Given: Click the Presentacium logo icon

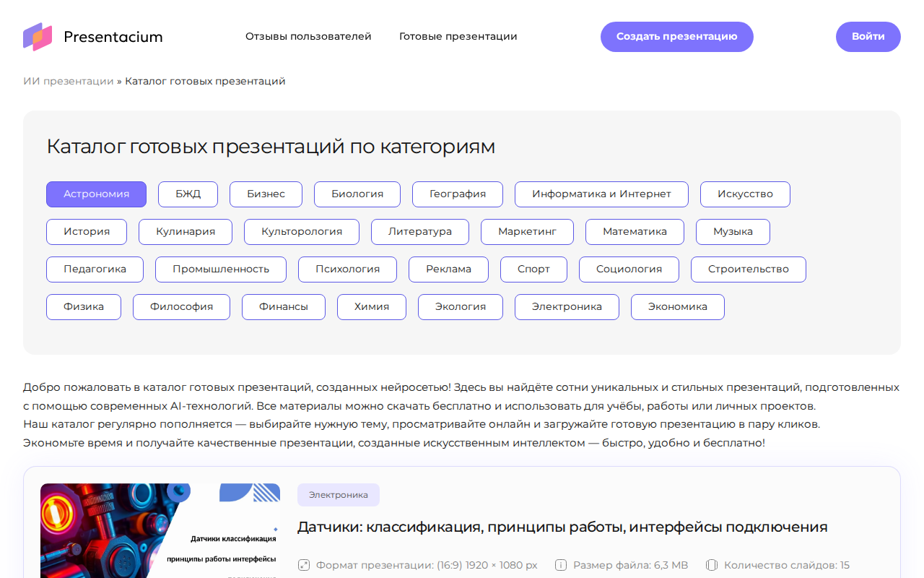Looking at the screenshot, I should point(38,37).
